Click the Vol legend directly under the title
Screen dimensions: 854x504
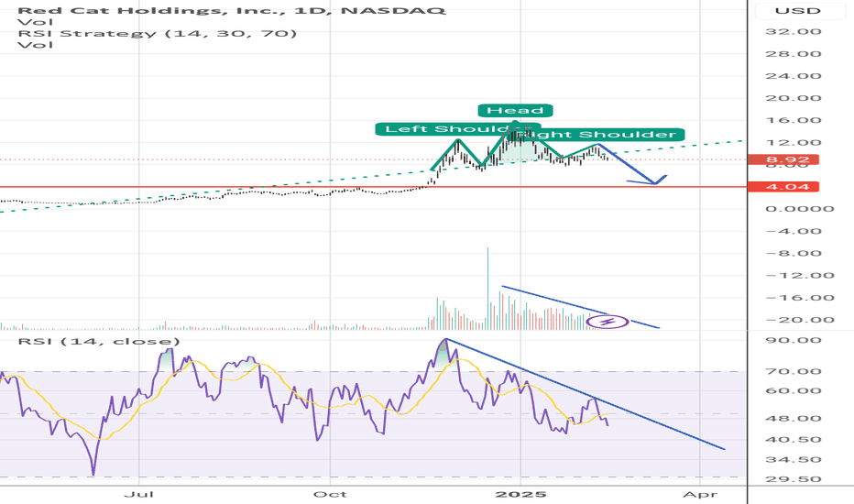36,22
